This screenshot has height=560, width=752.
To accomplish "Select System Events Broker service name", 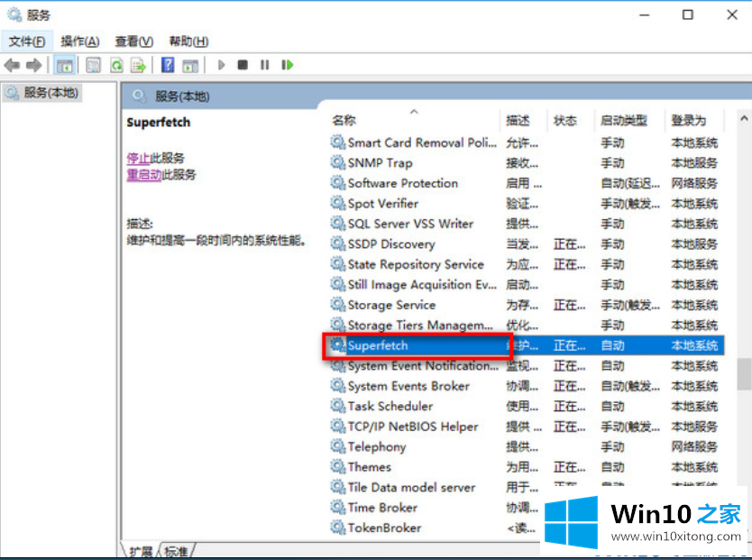I will [x=408, y=386].
